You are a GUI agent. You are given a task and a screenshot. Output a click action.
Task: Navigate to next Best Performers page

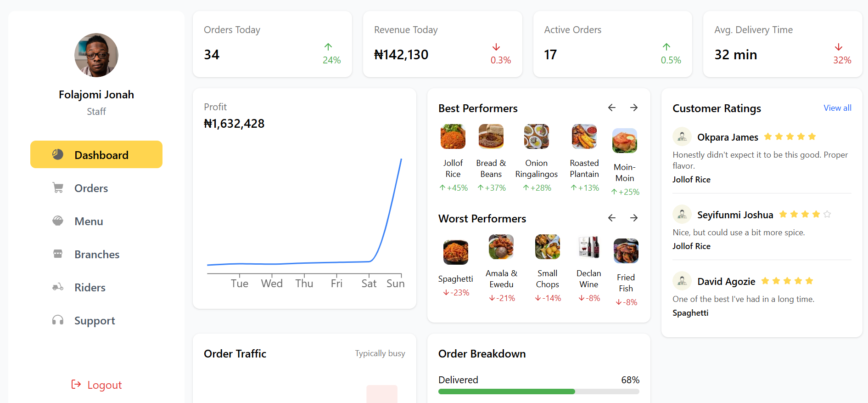point(634,108)
